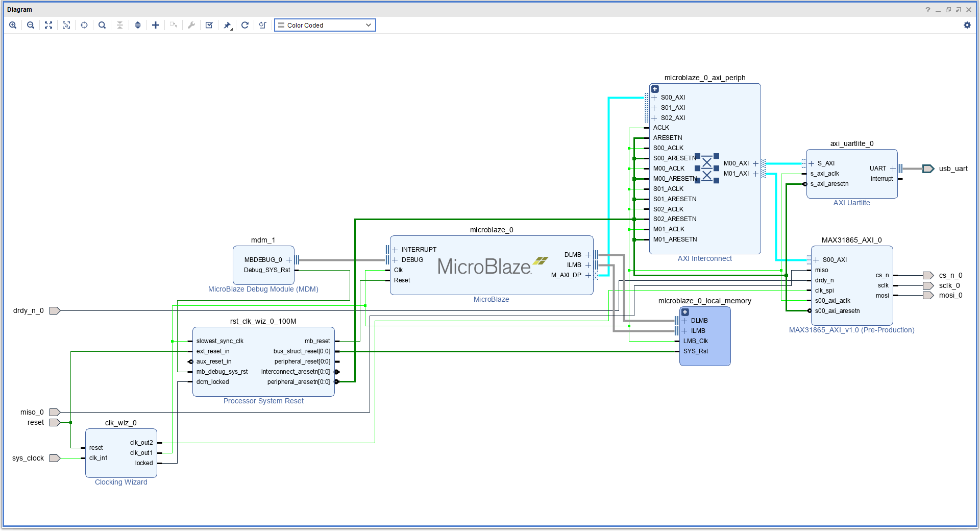The image size is (980, 531).
Task: Select the reset input port symbol
Action: (x=55, y=422)
